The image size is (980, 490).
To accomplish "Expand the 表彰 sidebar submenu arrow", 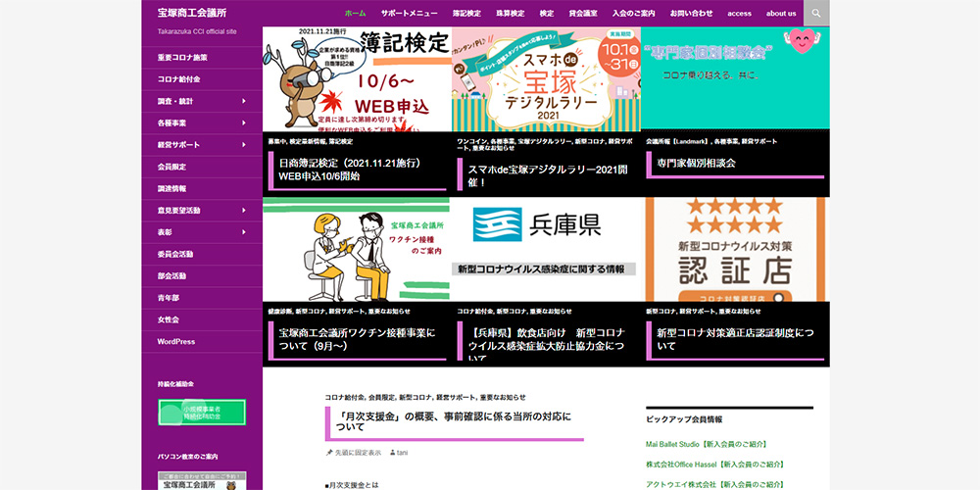I will [x=244, y=232].
